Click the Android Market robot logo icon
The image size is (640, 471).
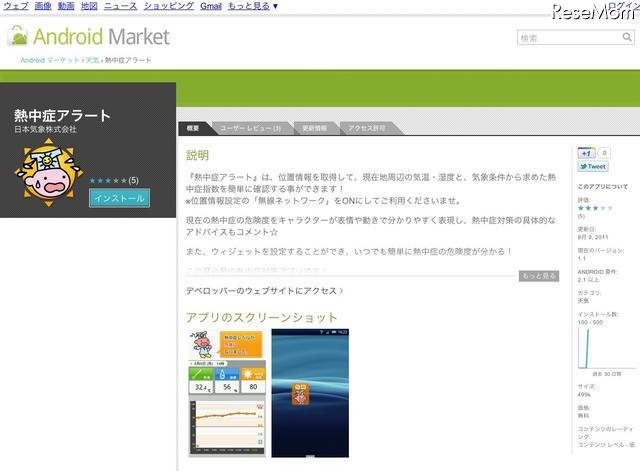18,36
